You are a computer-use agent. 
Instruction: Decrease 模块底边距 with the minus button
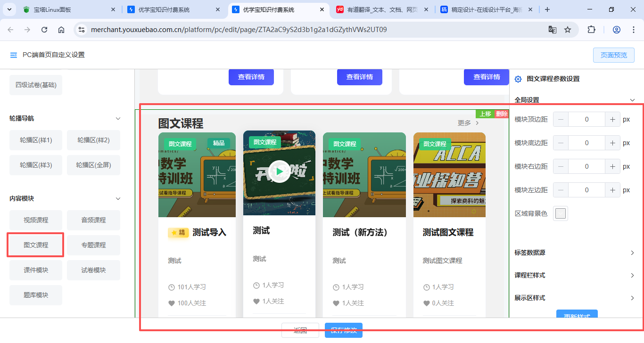[561, 143]
